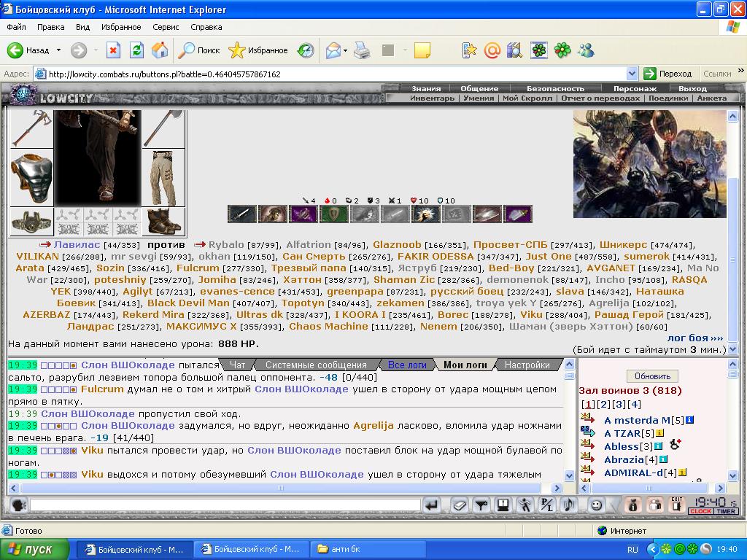Viewport: 747px width, 560px height.
Task: Click the Обновить button
Action: [652, 376]
